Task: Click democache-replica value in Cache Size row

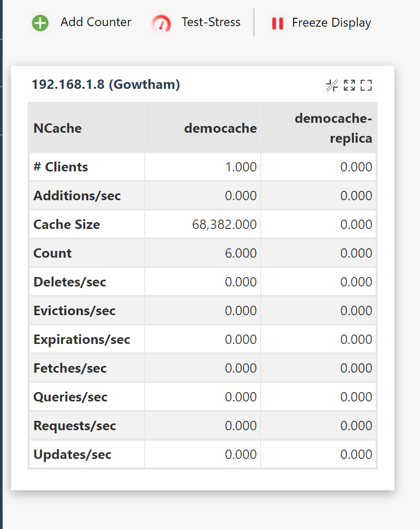Action: coord(356,224)
